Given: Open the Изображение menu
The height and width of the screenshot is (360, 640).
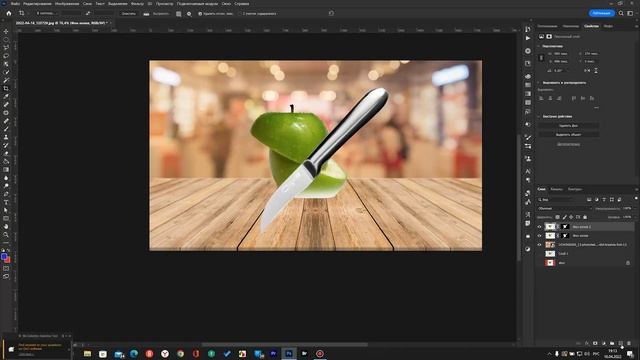Looking at the screenshot, I should tap(67, 4).
